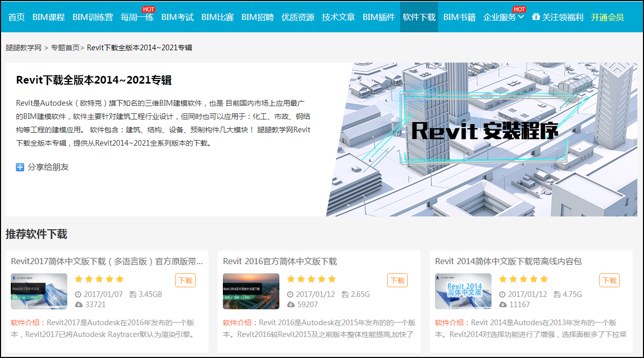Click 下载 button for Revit2017
This screenshot has height=358, width=644.
point(185,281)
